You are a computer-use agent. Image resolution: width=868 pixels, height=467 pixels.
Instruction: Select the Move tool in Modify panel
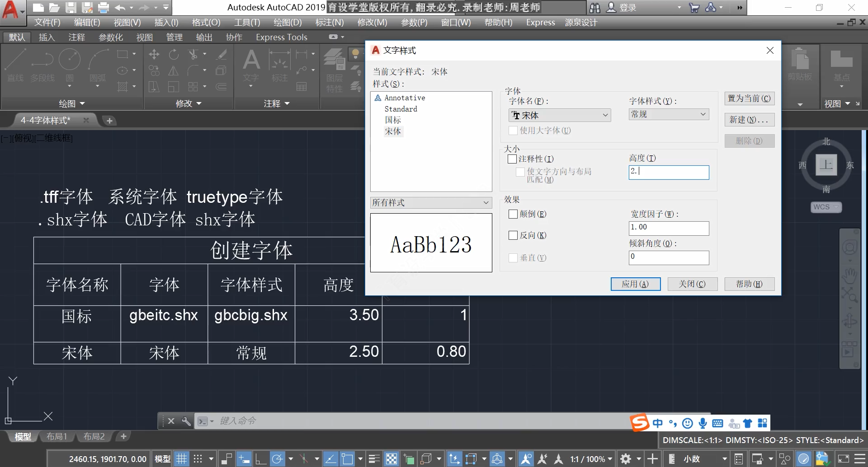pyautogui.click(x=154, y=55)
